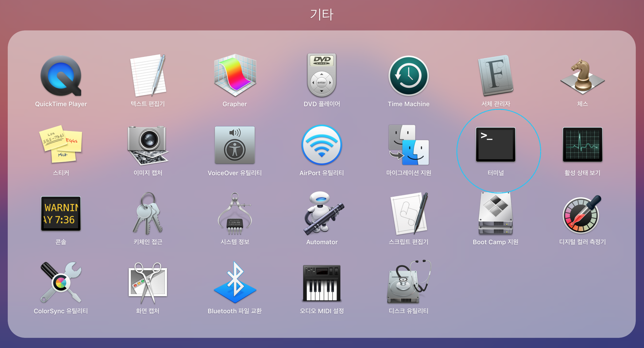
Task: Launch 서체 관리자 (Font Book) icon
Action: click(x=495, y=76)
